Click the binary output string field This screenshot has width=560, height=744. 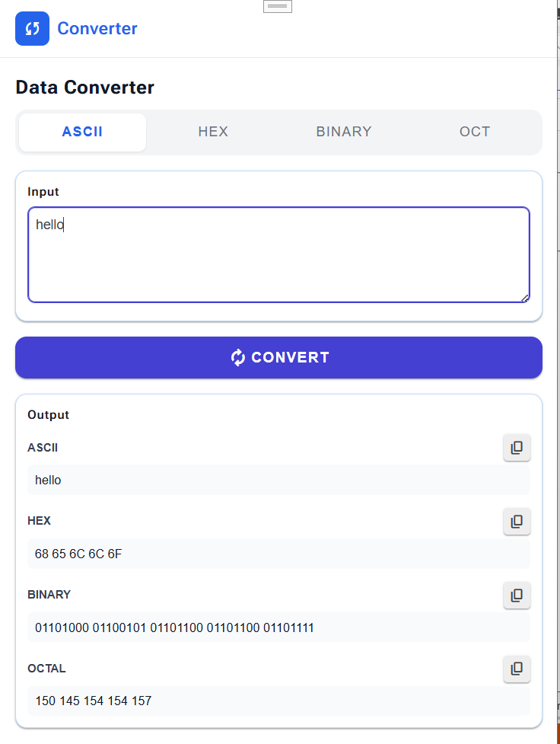(x=278, y=627)
